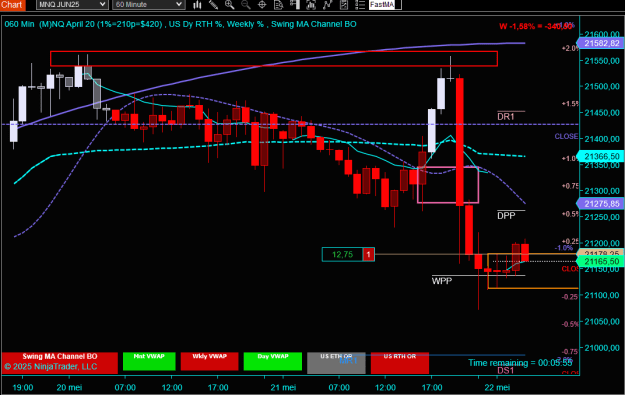Click the 19:00 time axis label
The image size is (625, 395).
23,387
